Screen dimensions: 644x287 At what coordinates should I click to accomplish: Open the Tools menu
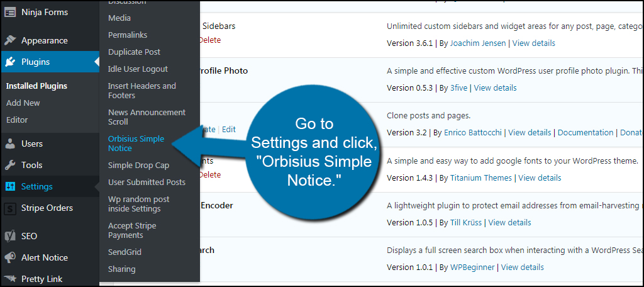pyautogui.click(x=31, y=166)
